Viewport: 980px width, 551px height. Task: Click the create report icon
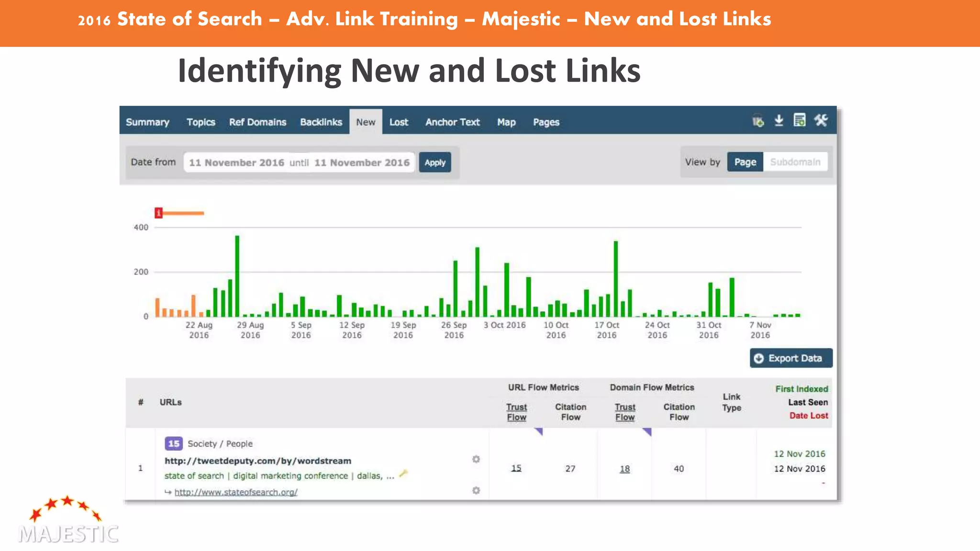(800, 120)
